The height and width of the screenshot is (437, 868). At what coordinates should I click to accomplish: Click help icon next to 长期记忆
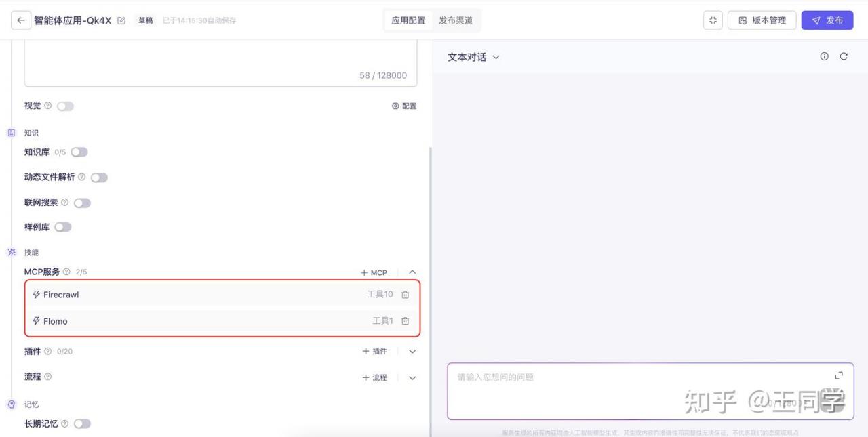coord(65,423)
